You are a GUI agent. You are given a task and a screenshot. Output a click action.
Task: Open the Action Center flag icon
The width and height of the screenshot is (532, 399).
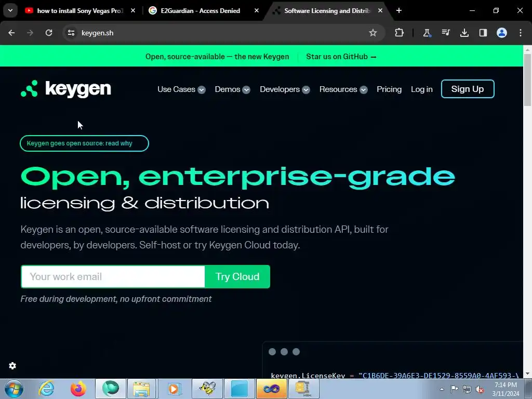point(454,389)
